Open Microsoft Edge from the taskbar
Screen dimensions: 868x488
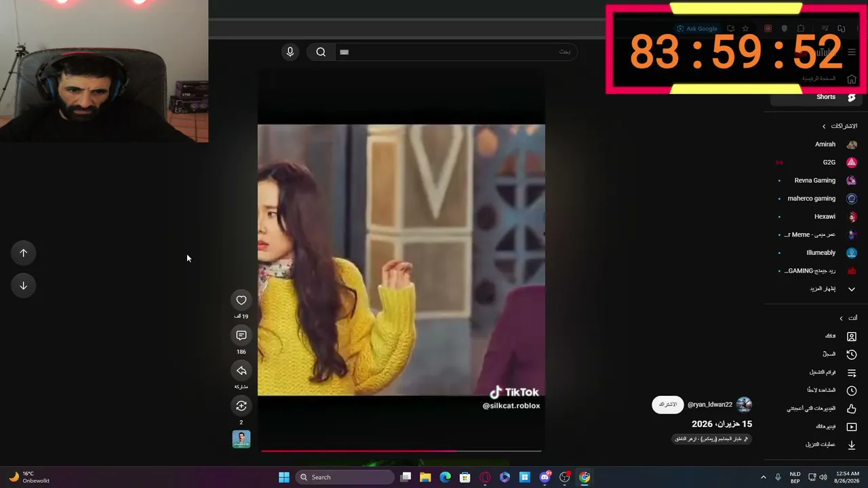point(445,477)
